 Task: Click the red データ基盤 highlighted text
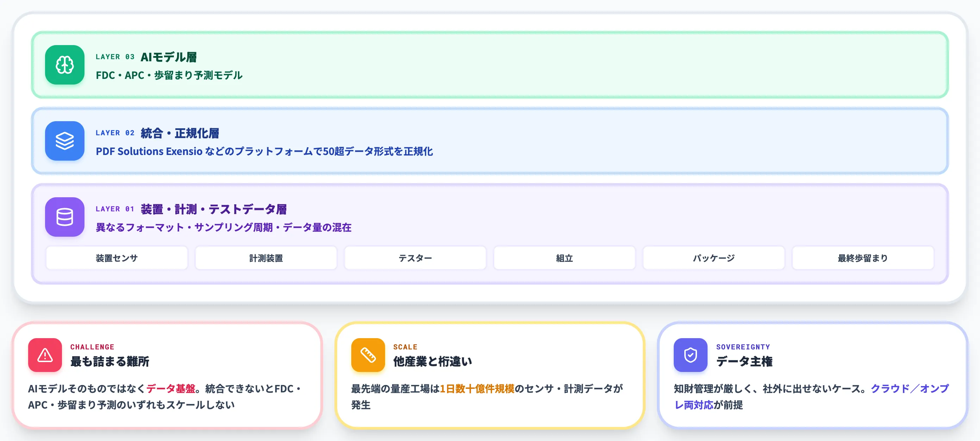(x=171, y=389)
